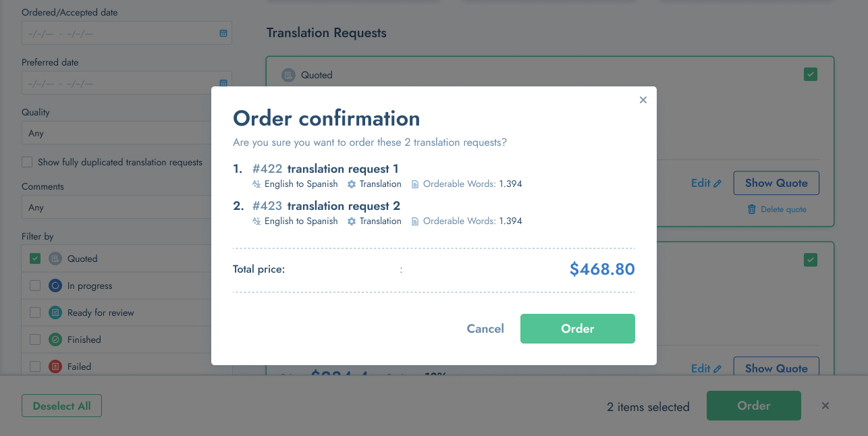Click pencil icon next to first Edit
The height and width of the screenshot is (436, 868).
717,184
